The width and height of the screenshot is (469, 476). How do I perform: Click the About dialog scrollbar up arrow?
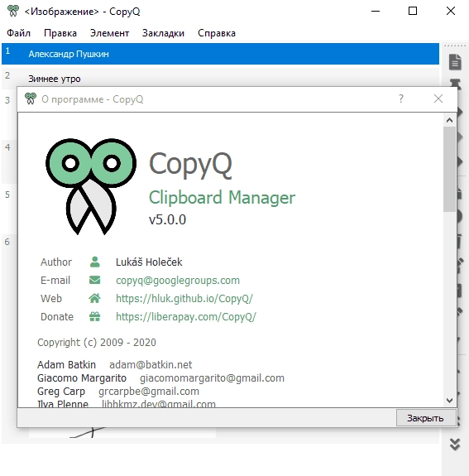449,120
